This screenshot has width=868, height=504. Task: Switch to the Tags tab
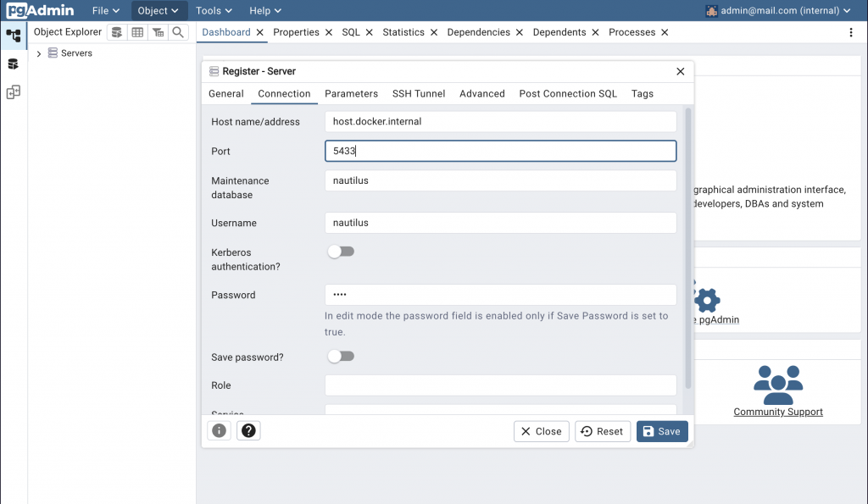pos(643,93)
